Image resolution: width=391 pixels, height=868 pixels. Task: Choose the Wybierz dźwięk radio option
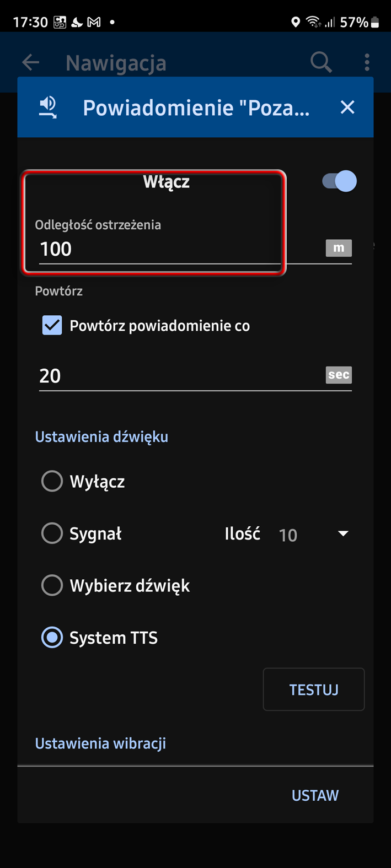52,585
